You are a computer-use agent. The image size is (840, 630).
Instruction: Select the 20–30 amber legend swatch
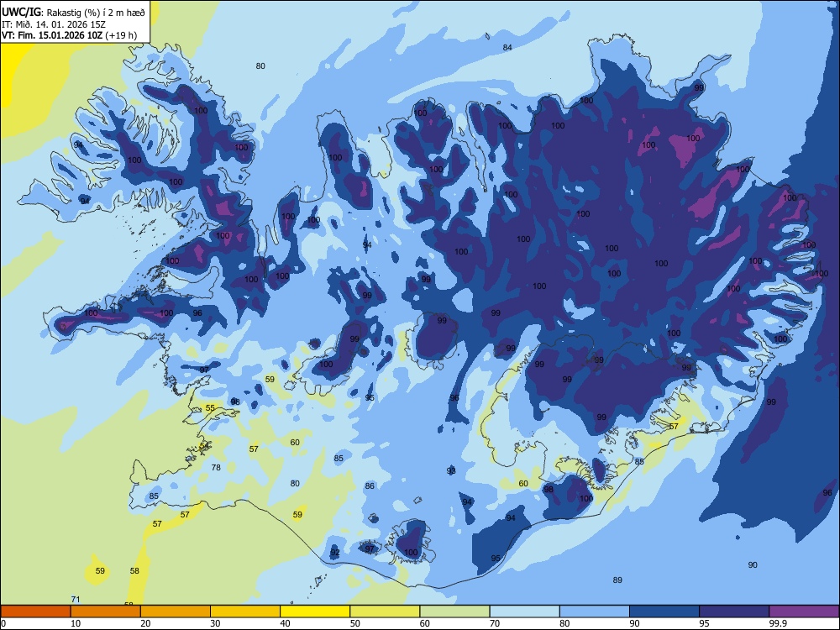pyautogui.click(x=176, y=612)
